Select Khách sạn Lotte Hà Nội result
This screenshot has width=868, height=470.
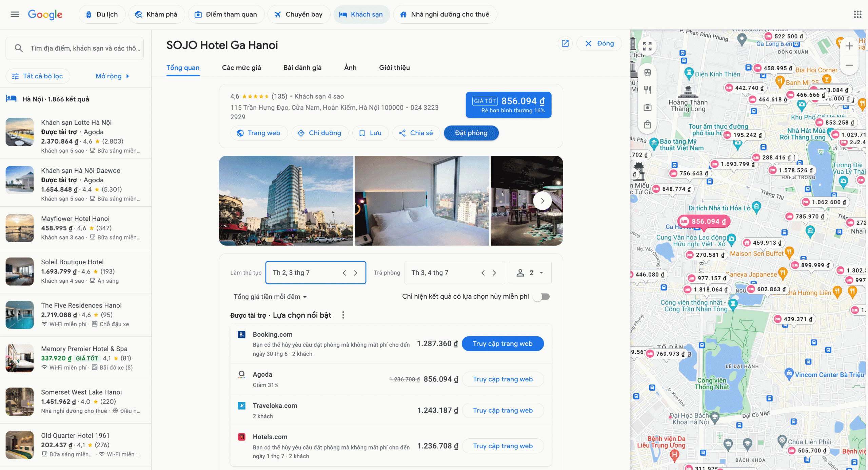point(76,136)
